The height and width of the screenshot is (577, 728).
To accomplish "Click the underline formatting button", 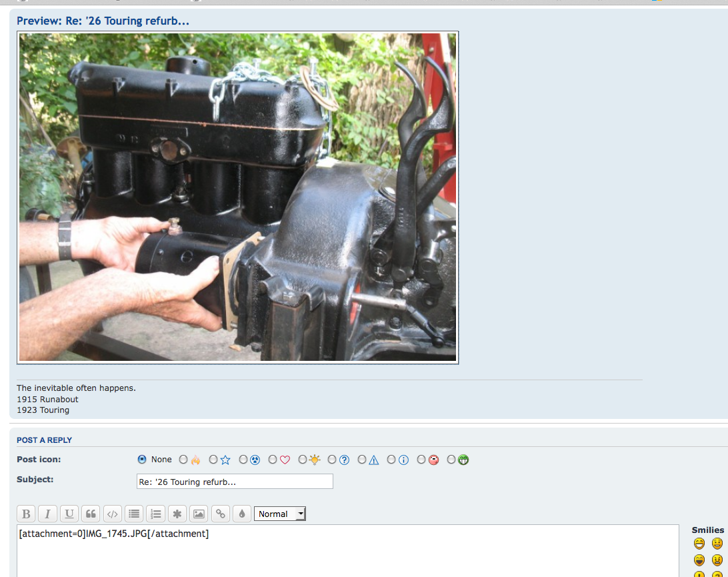I will [69, 514].
